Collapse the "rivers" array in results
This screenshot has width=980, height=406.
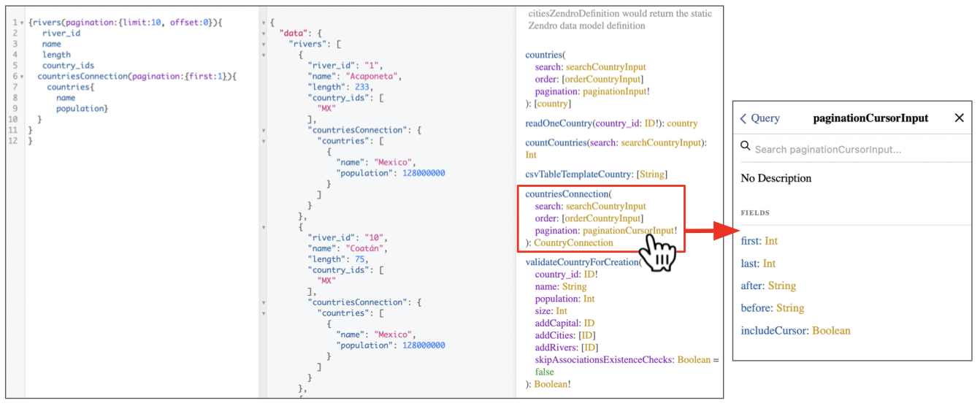tap(264, 44)
